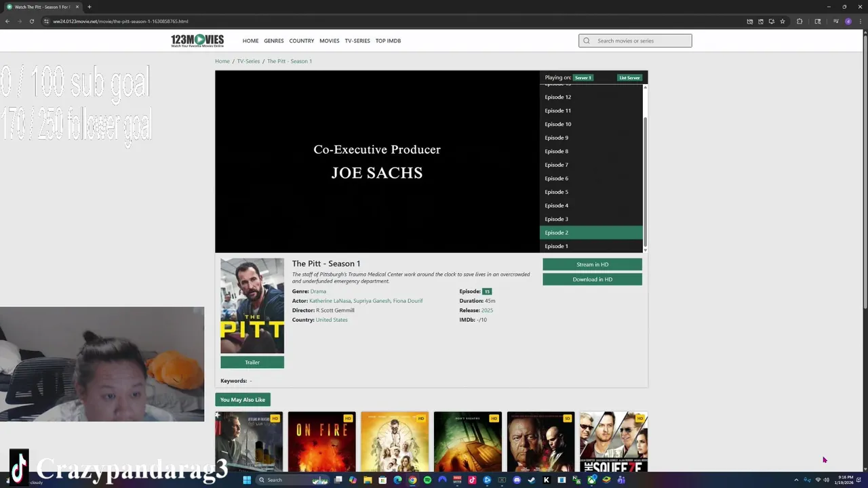
Task: Open The Squeeze movie thumbnail
Action: click(x=613, y=441)
